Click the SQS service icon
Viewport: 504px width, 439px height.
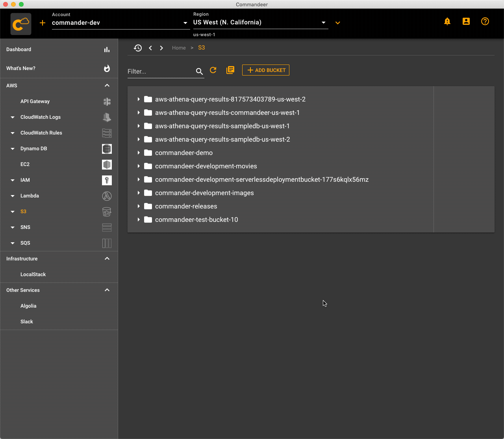pyautogui.click(x=107, y=243)
